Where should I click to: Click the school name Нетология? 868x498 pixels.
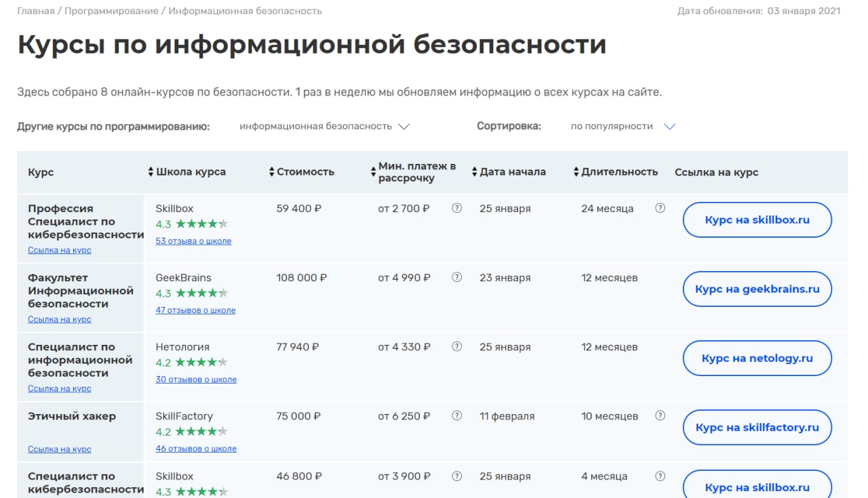tap(182, 347)
